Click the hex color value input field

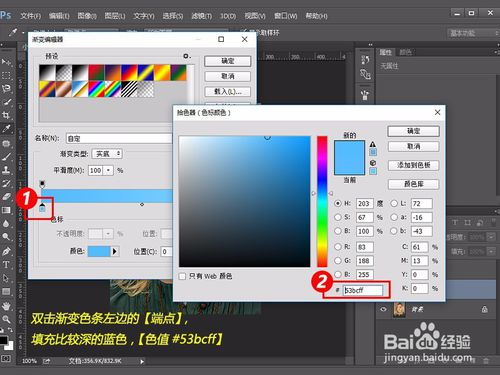pos(363,290)
